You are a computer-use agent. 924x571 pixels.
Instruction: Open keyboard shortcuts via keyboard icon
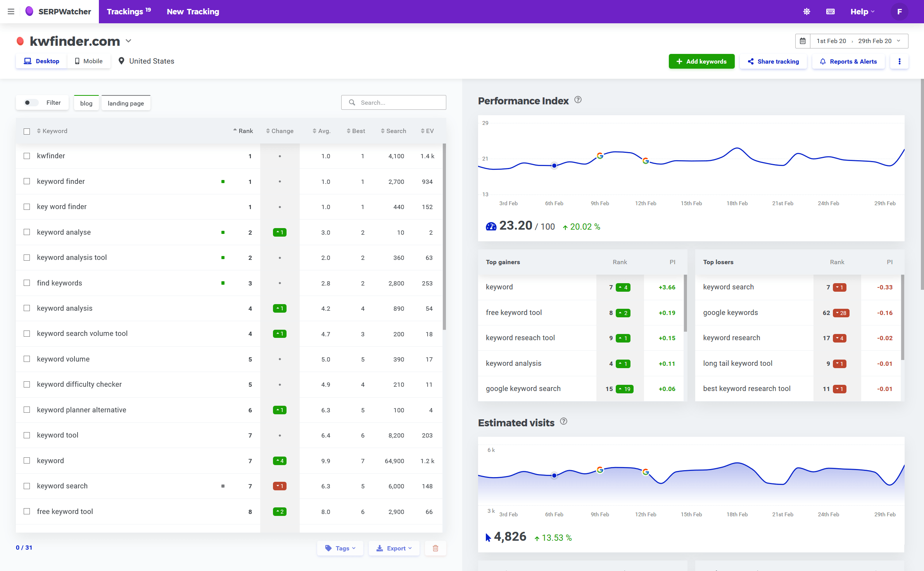coord(830,11)
